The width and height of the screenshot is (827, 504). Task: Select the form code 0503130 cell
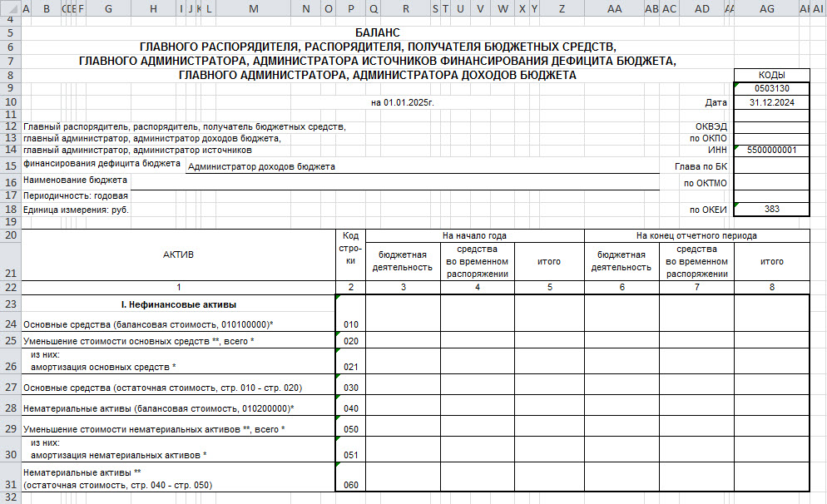pos(771,88)
